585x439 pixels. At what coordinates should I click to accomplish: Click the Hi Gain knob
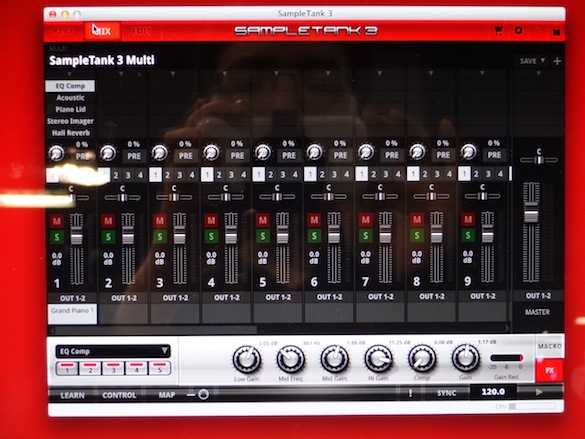click(x=378, y=359)
